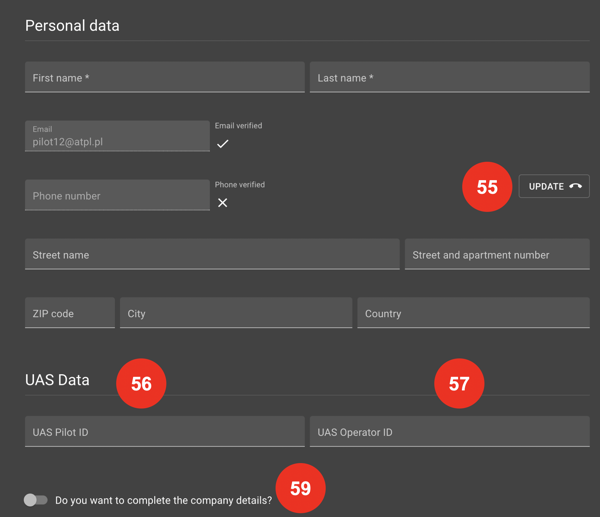Select the red badge numbered 59
The width and height of the screenshot is (600, 517).
coord(300,489)
